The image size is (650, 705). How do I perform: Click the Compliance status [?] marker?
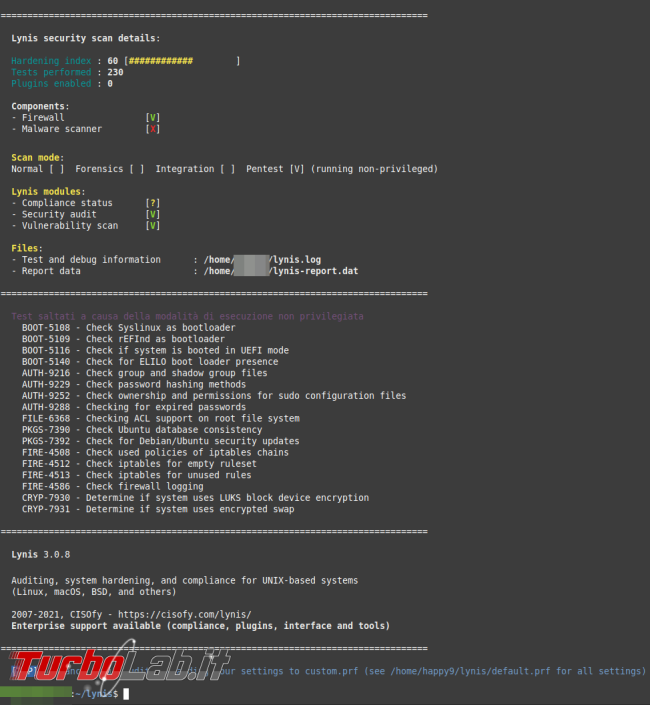(x=153, y=203)
